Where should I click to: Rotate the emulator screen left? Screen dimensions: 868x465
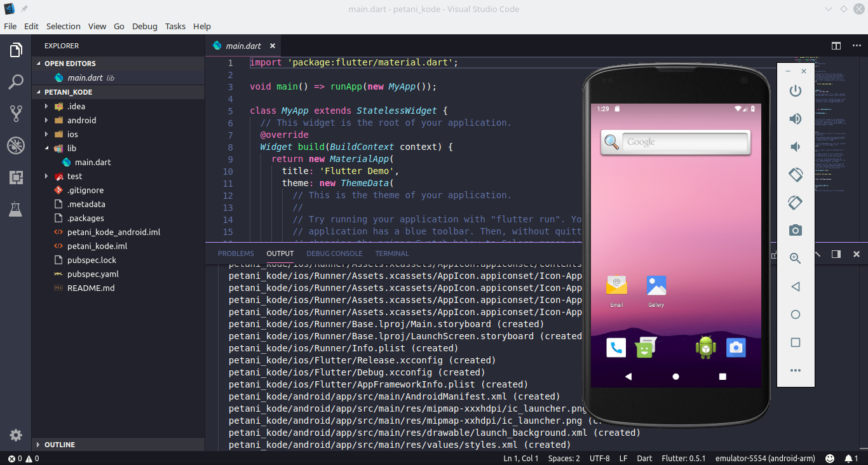click(x=795, y=174)
